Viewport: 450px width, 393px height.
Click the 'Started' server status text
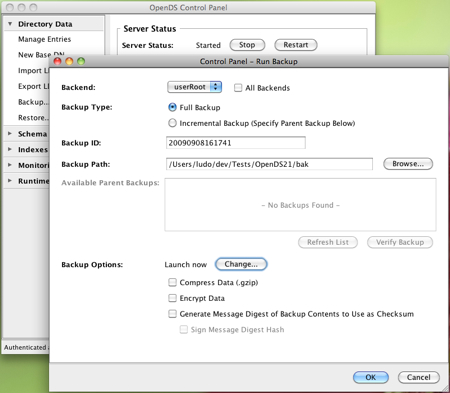[x=208, y=45]
